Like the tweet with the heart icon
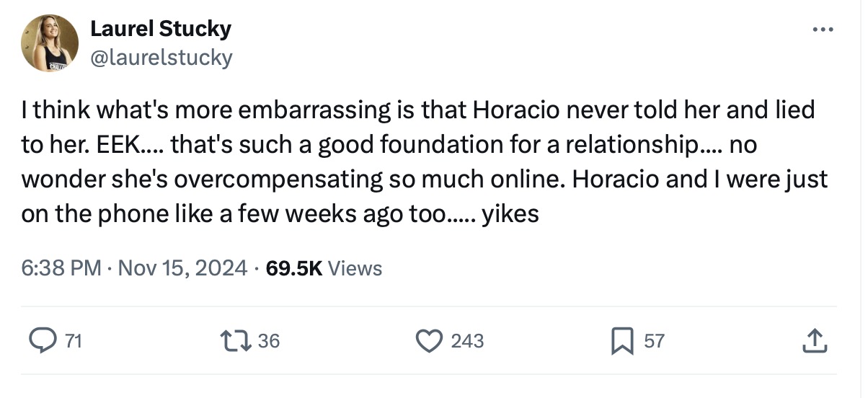Viewport: 868px width, 398px height. coord(432,340)
